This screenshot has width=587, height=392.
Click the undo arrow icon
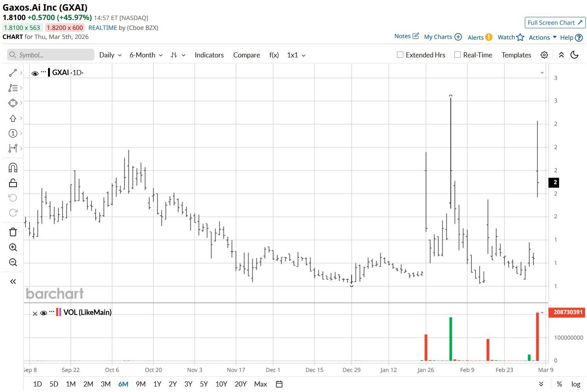[x=13, y=198]
